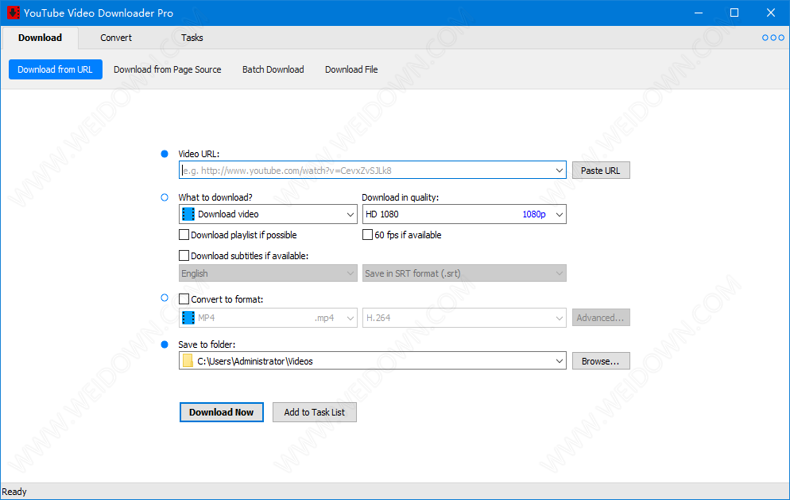Click the yellow folder icon in save path
The image size is (790, 500).
187,361
